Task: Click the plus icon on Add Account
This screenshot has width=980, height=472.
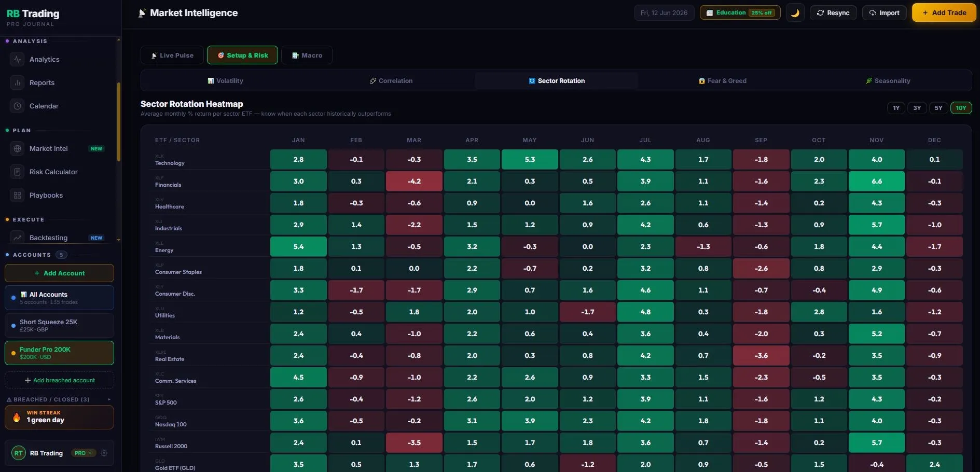Action: click(x=37, y=273)
